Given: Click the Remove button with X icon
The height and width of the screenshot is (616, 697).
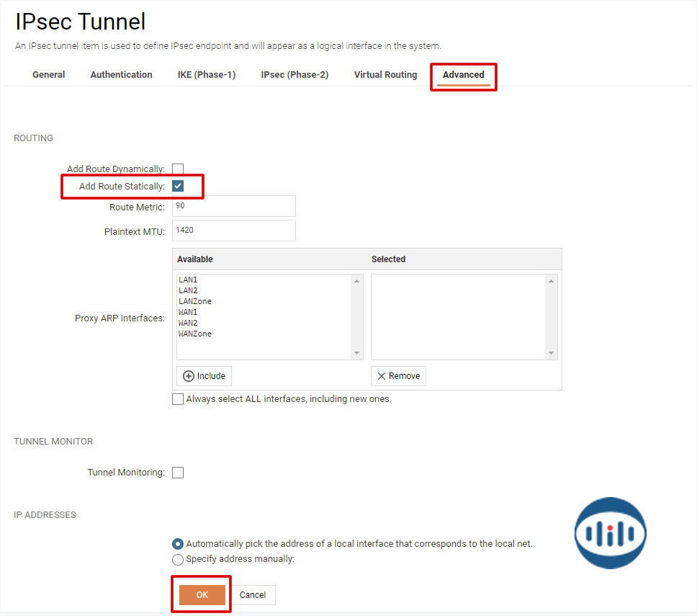Looking at the screenshot, I should click(398, 376).
